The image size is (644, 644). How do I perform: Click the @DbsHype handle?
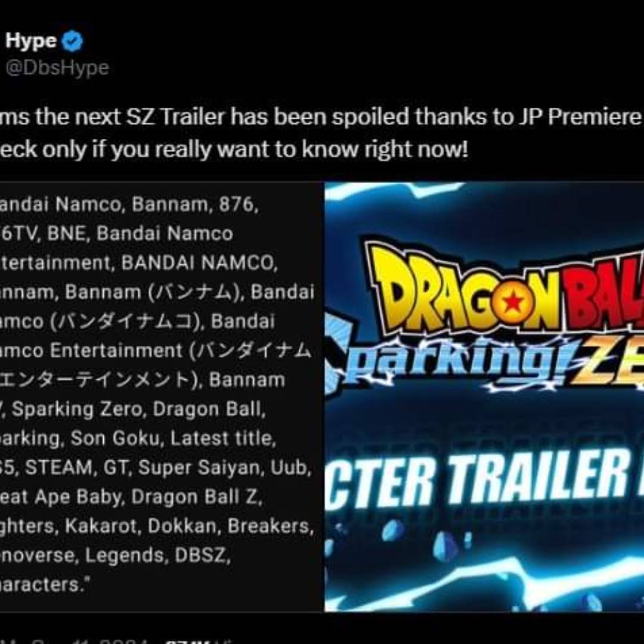point(57,68)
